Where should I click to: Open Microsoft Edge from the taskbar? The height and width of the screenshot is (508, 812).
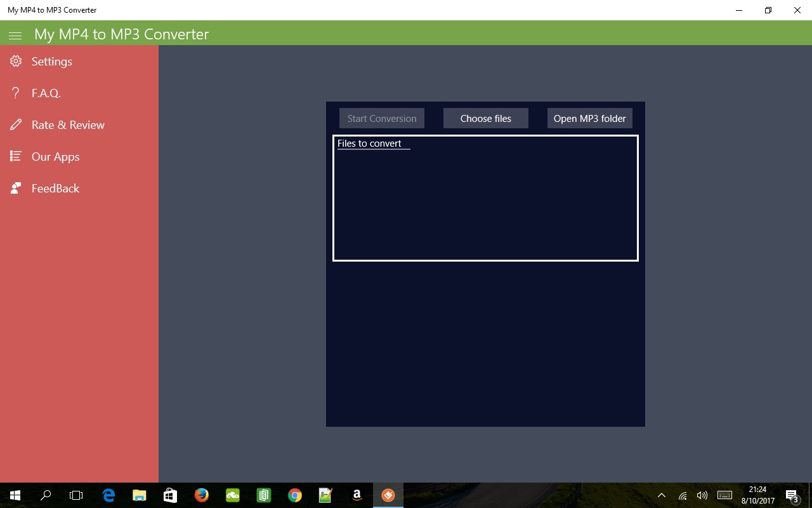pos(108,495)
